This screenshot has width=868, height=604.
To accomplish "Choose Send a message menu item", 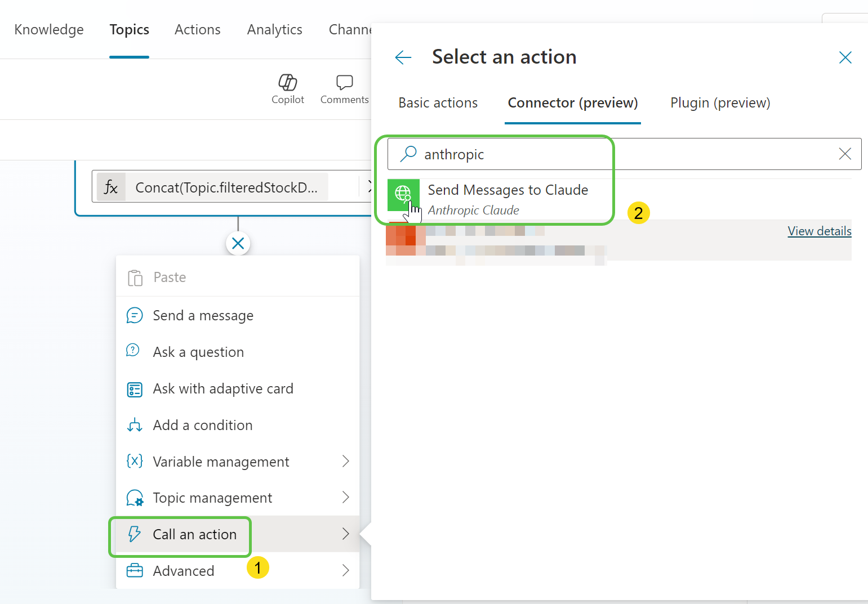I will tap(238, 315).
